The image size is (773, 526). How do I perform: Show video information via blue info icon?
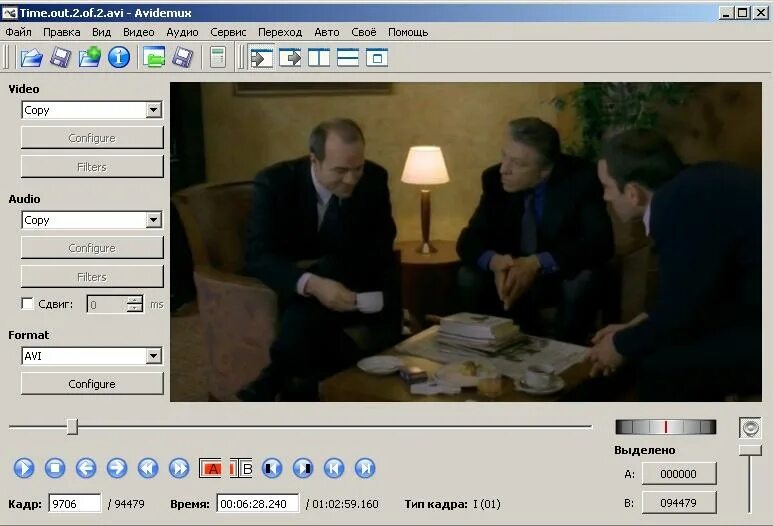point(119,57)
